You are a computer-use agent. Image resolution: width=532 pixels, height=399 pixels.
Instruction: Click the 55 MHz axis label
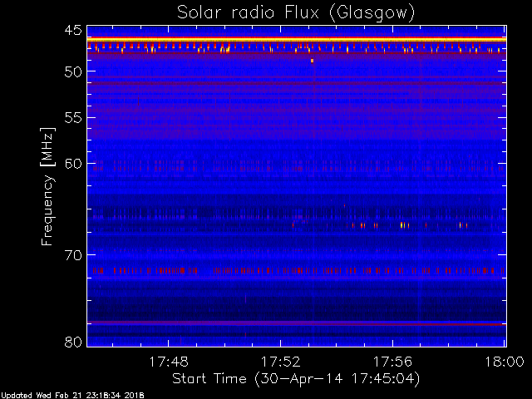(73, 118)
